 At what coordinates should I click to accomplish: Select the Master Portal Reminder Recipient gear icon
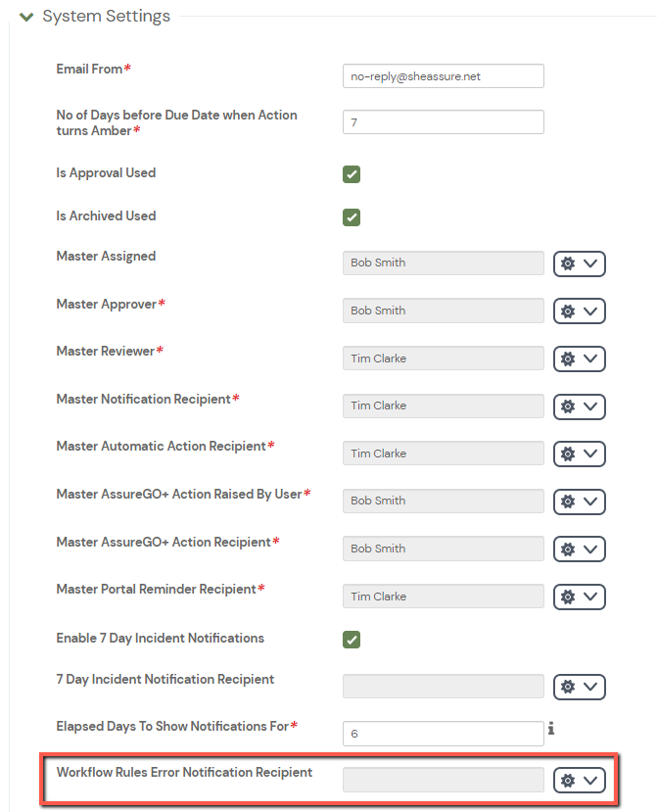568,597
